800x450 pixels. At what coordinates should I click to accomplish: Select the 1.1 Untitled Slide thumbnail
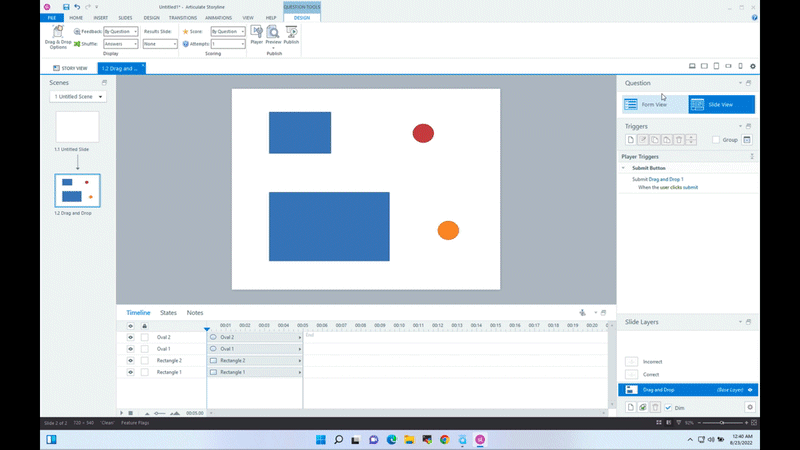77,127
